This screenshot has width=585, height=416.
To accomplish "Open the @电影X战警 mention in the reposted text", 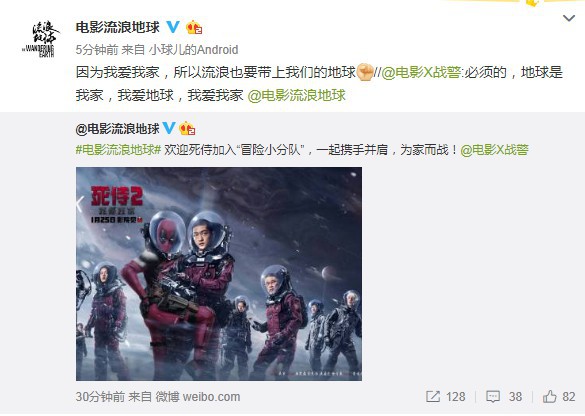I will [x=494, y=150].
